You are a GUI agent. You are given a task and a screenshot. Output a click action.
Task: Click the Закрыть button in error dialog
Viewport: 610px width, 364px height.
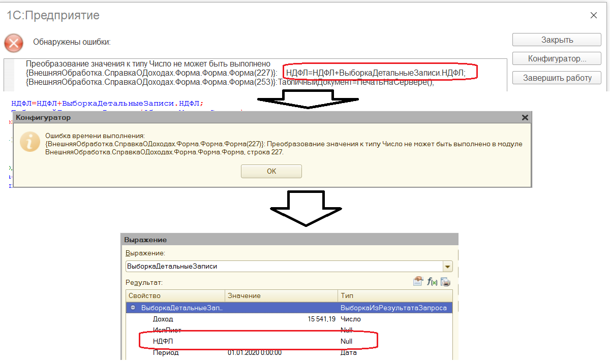[557, 40]
